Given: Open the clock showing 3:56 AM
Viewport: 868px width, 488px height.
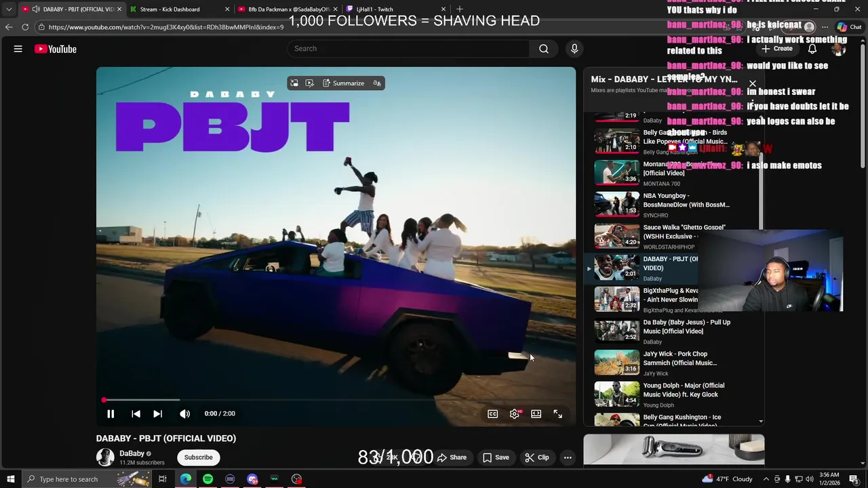Looking at the screenshot, I should (x=829, y=479).
